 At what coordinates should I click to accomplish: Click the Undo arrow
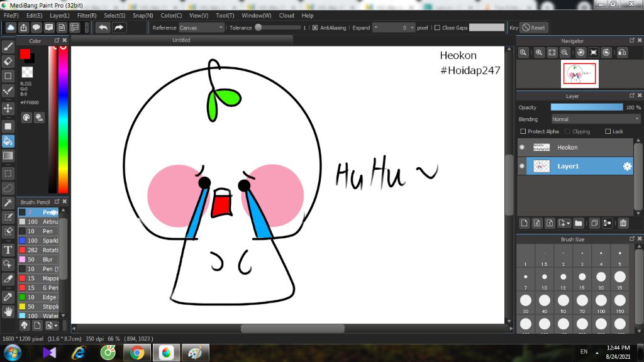tap(103, 28)
